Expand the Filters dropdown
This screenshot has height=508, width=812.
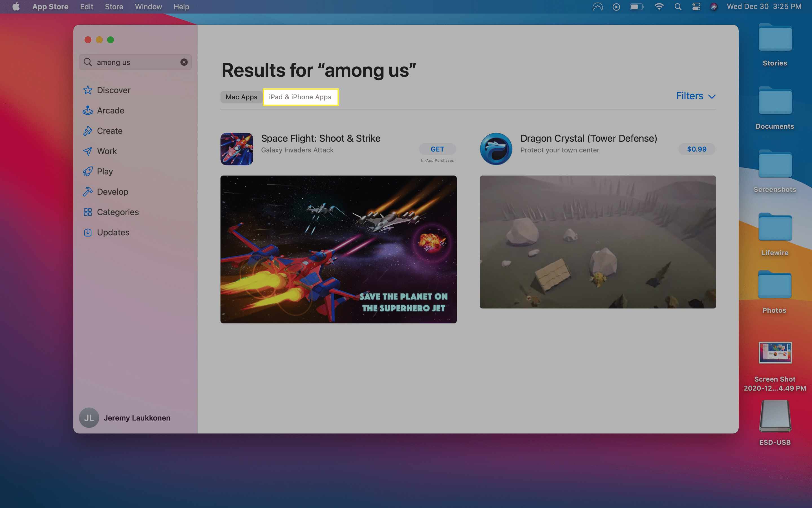point(696,96)
